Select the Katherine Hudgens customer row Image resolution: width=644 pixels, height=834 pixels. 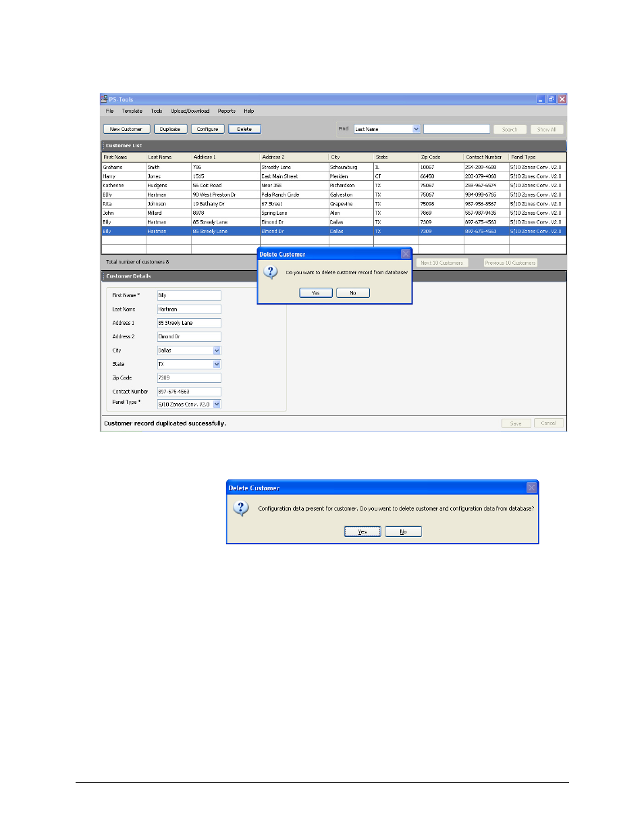coord(333,185)
